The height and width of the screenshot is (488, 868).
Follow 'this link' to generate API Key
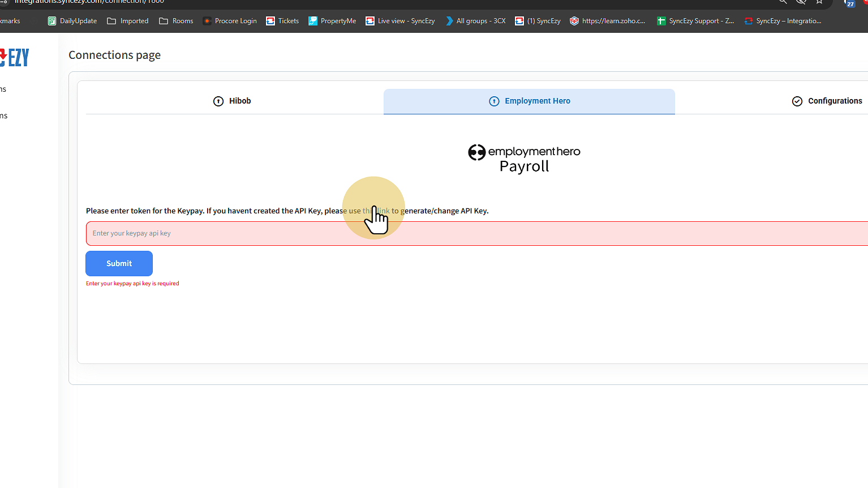coord(376,211)
